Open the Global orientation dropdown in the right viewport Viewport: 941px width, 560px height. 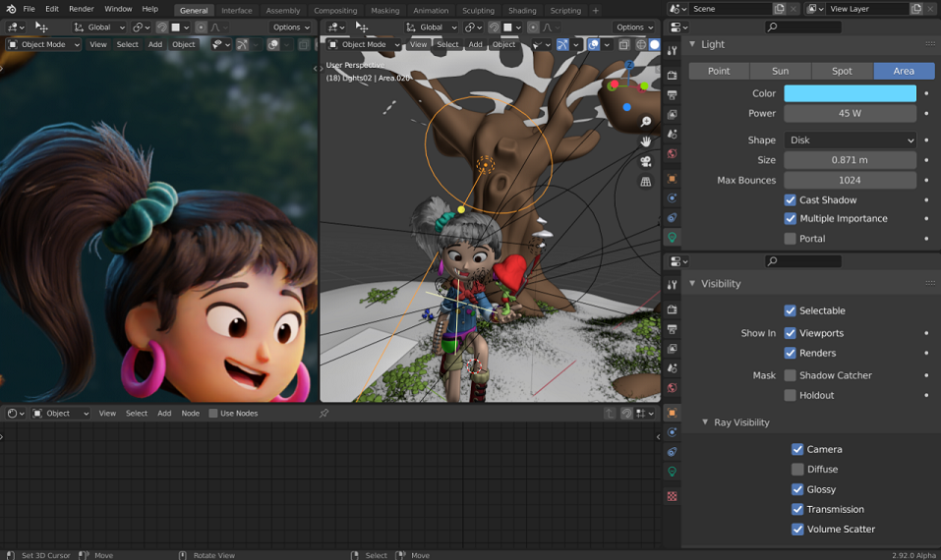click(432, 27)
